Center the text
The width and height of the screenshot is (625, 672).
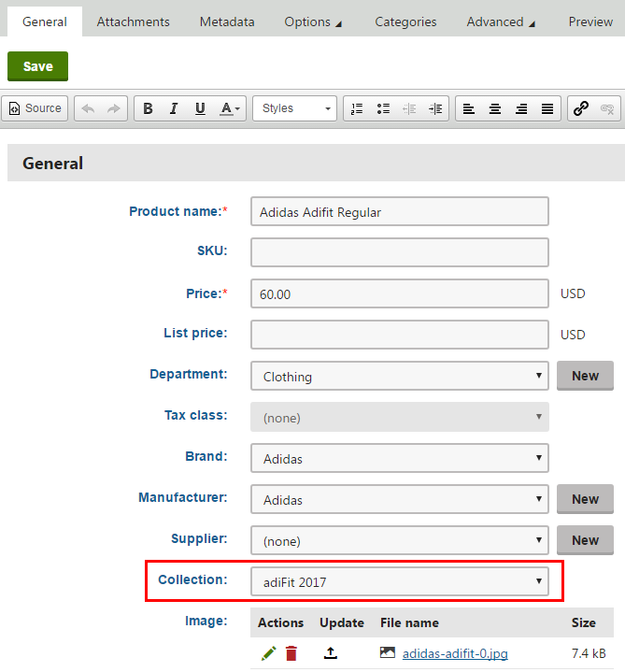[495, 108]
